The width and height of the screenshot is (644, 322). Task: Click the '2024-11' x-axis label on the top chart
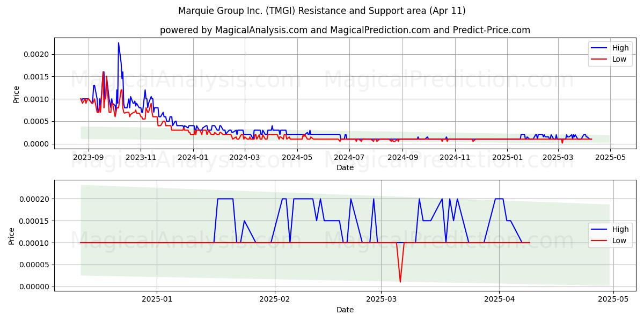click(455, 157)
